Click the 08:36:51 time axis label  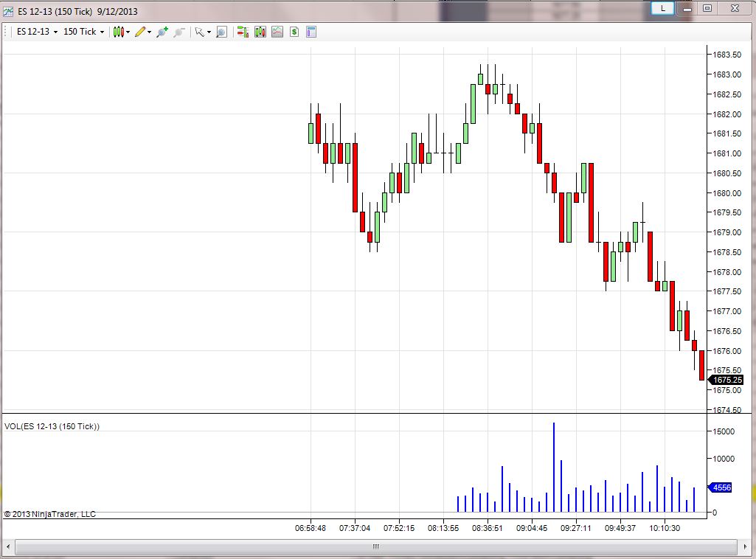(x=488, y=528)
